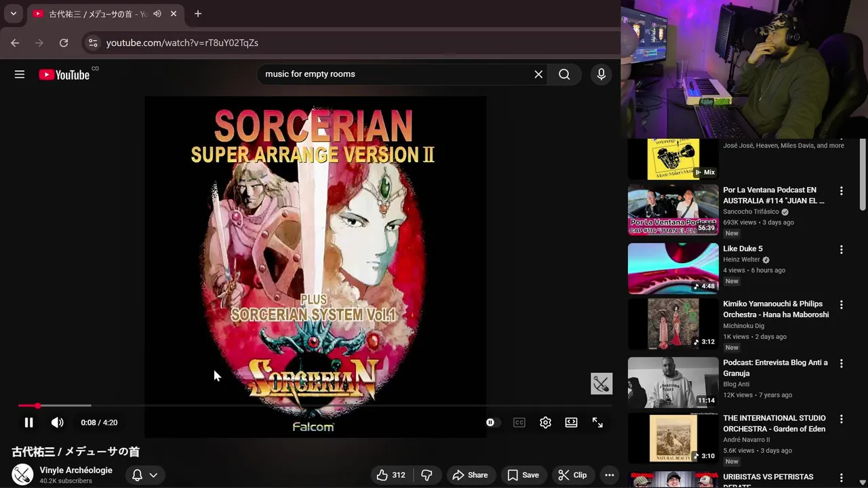Open options for Blog Anti podcast video
Viewport: 868px width, 488px height.
click(842, 363)
